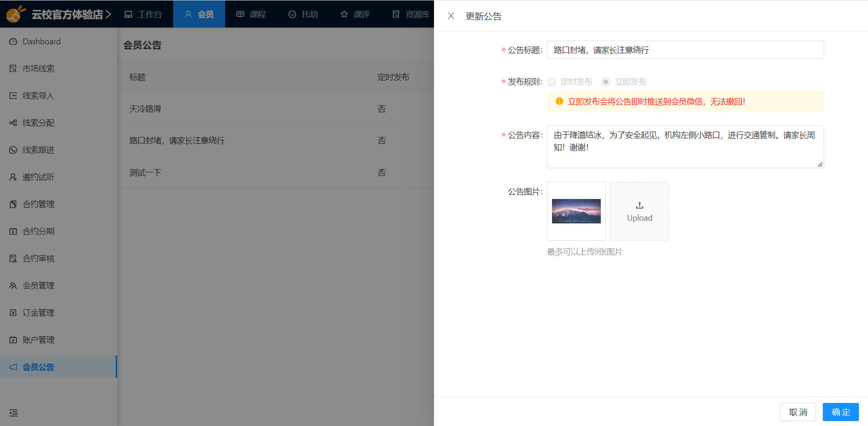
Task: Open 合约管理 in the sidebar
Action: [58, 204]
